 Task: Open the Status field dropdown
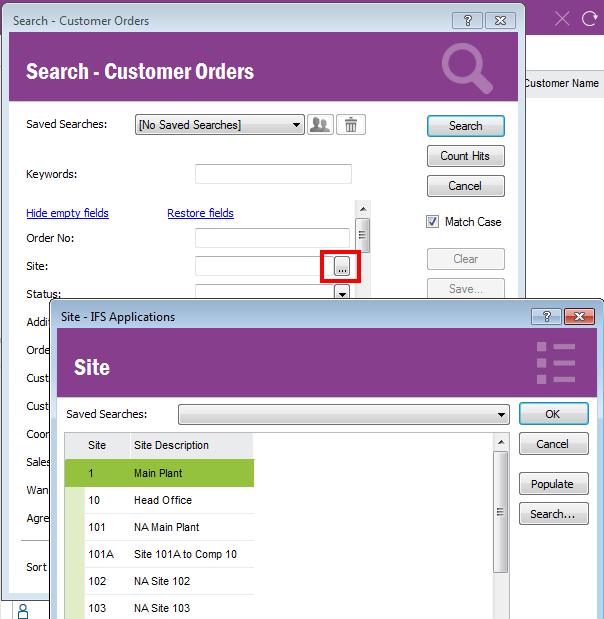(341, 293)
